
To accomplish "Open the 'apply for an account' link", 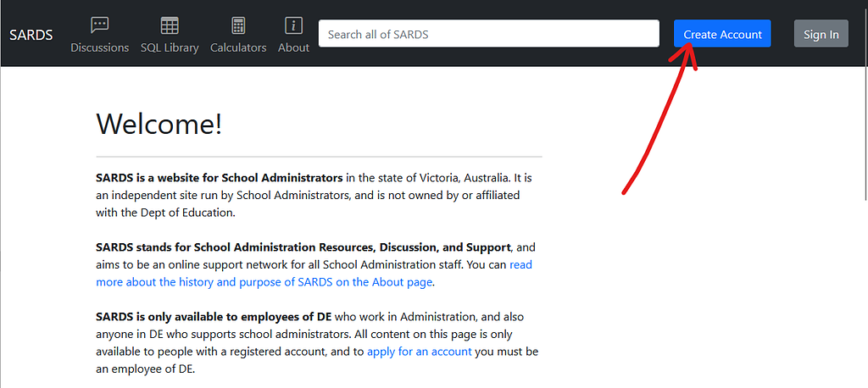I will [x=419, y=351].
